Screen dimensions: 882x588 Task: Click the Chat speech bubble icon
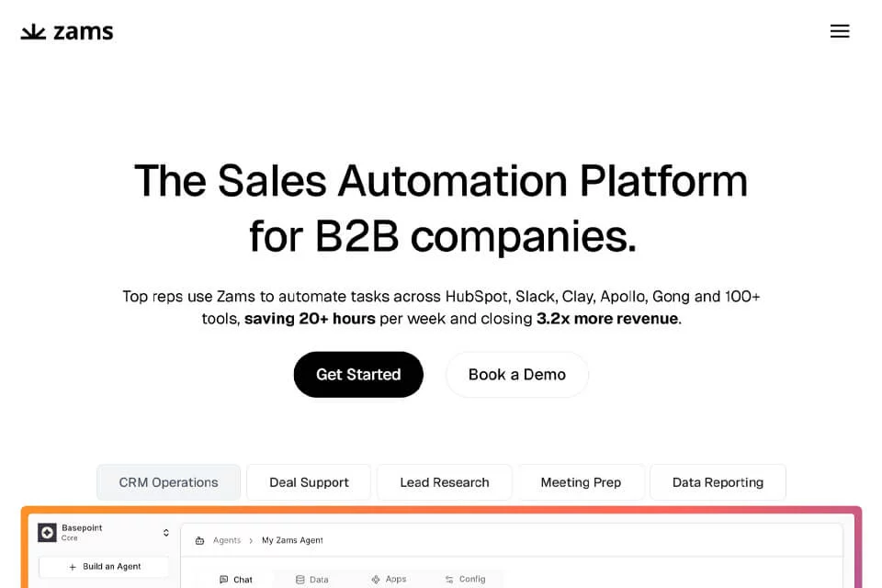pyautogui.click(x=224, y=580)
